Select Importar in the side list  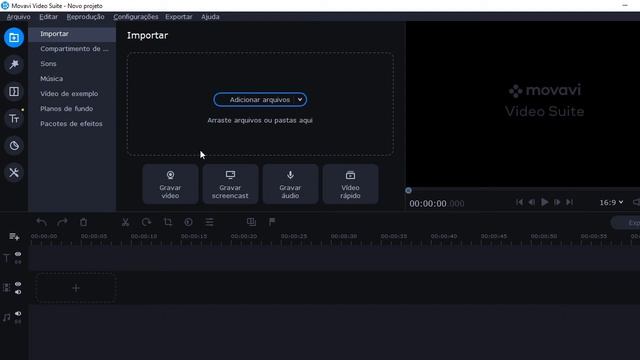point(72,34)
